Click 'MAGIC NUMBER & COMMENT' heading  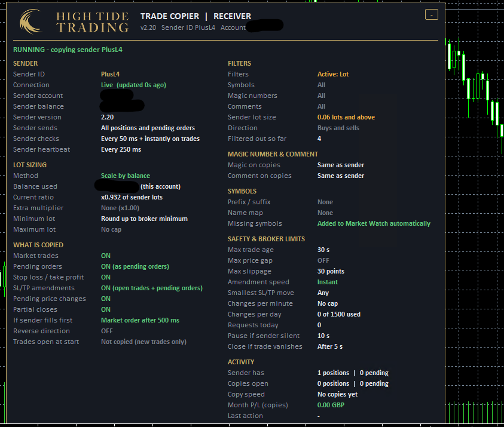pos(273,155)
